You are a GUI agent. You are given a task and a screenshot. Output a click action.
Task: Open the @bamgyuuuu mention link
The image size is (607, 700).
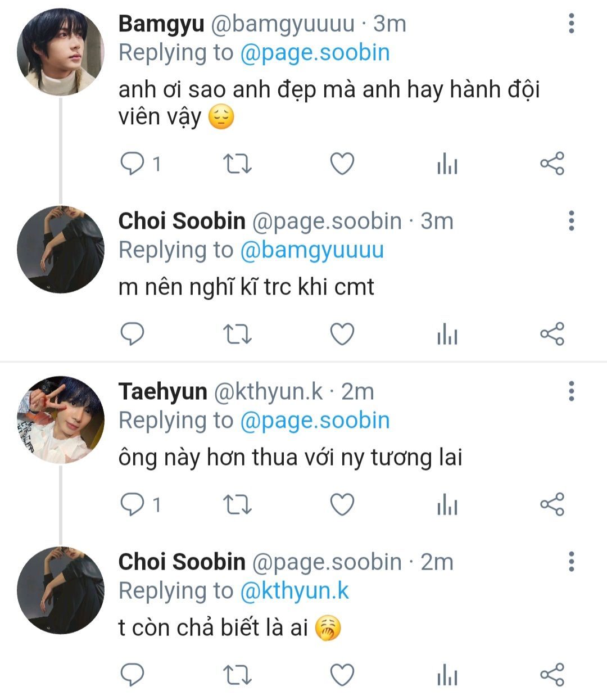312,250
